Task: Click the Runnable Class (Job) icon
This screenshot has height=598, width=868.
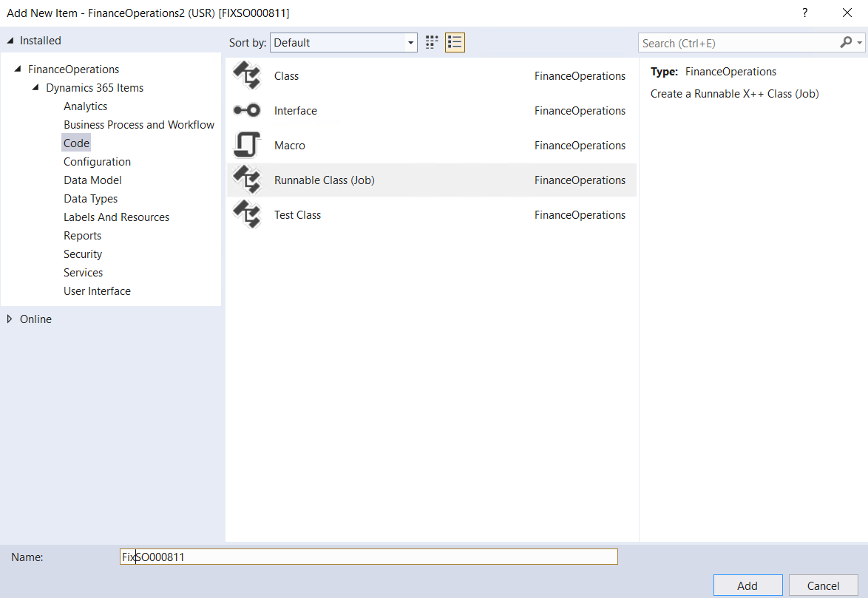Action: click(247, 180)
